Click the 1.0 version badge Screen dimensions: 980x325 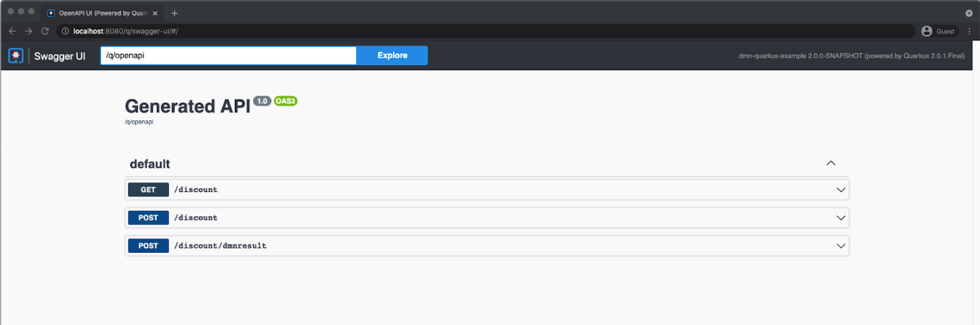click(262, 101)
